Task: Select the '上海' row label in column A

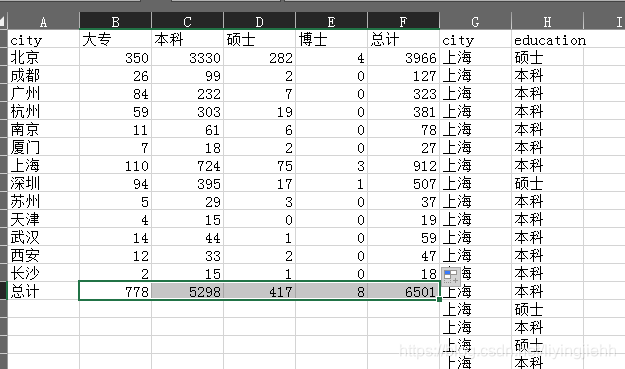Action: point(43,165)
